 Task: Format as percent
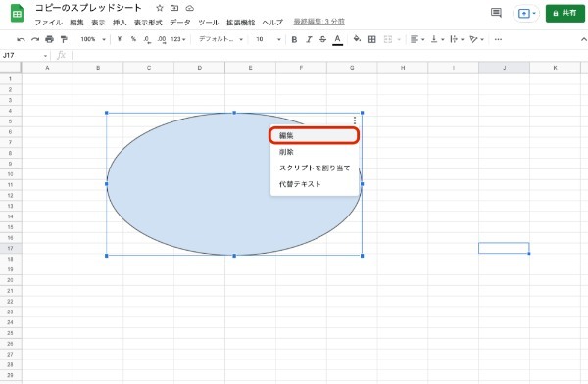133,39
